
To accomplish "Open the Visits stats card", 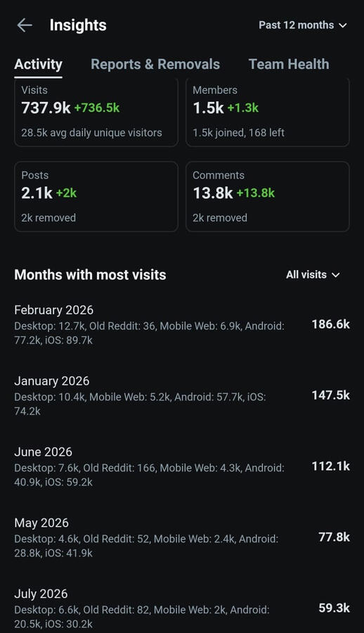I will point(96,113).
